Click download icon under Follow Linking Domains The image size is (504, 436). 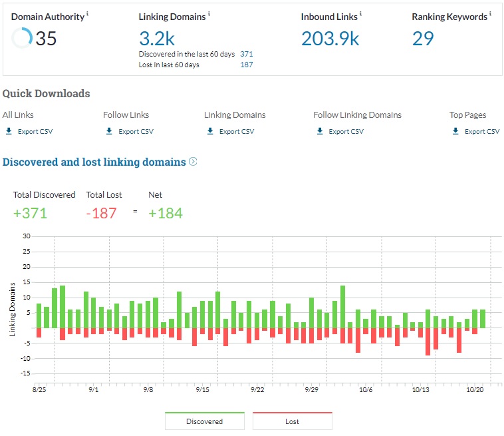click(320, 131)
